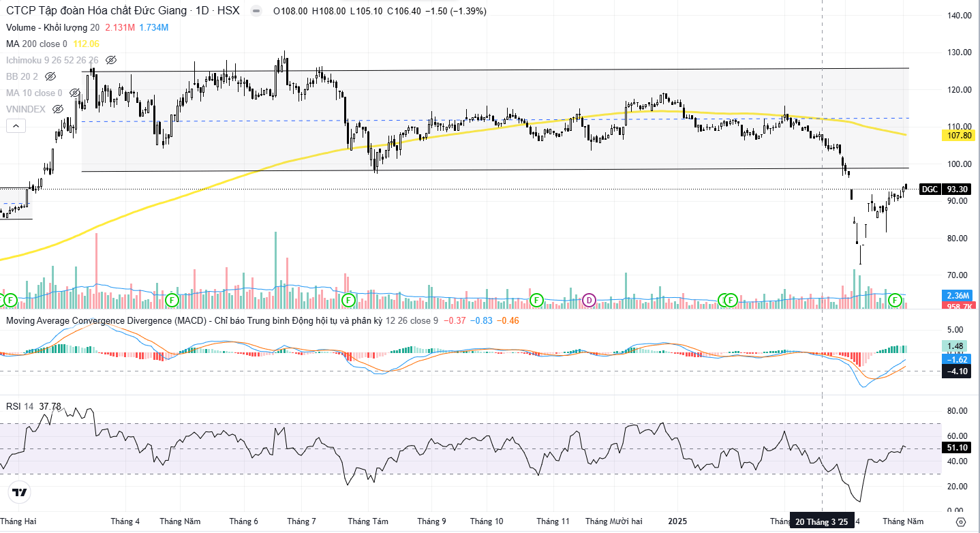Click the Tháng 6 time axis label
Image resolution: width=980 pixels, height=533 pixels.
point(243,521)
